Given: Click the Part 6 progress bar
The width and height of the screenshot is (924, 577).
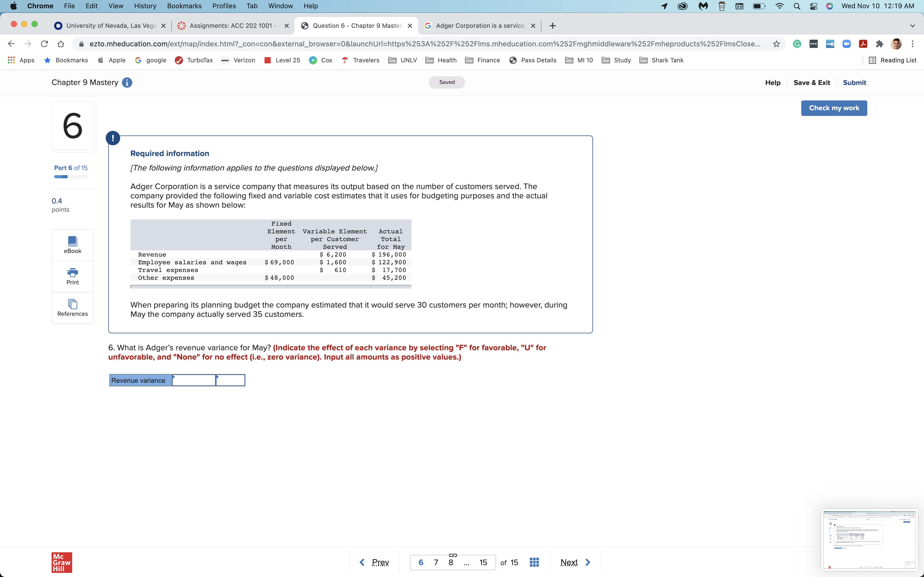Looking at the screenshot, I should [x=71, y=177].
